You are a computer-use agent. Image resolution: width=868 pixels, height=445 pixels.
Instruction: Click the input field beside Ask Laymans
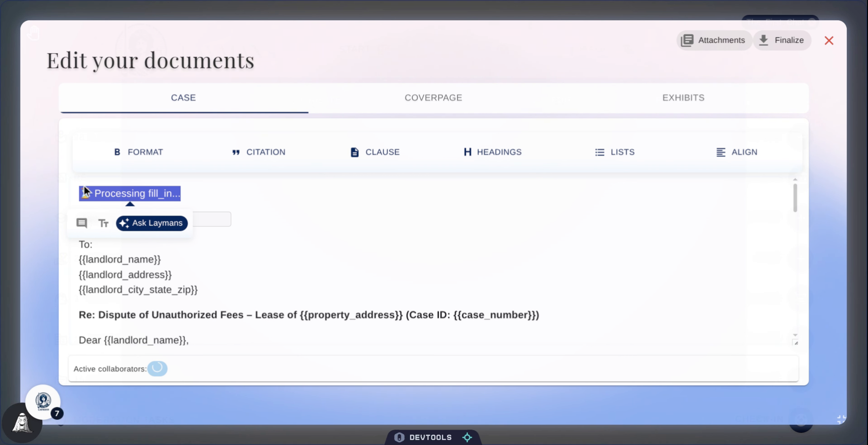212,219
